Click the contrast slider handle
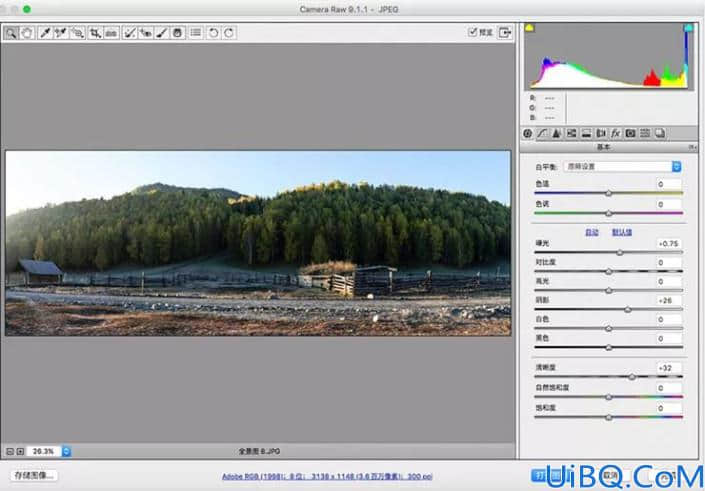Screen dimensions: 705x491 click(x=608, y=272)
